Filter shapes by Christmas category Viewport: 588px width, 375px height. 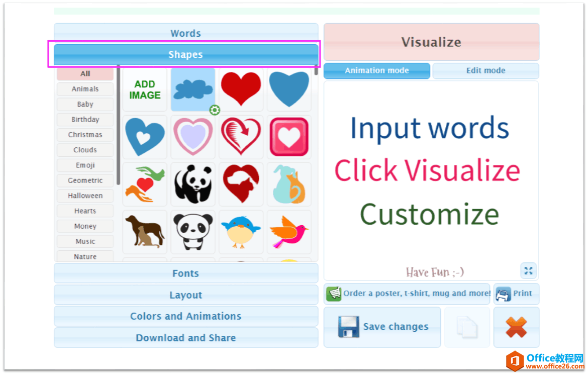pyautogui.click(x=85, y=135)
